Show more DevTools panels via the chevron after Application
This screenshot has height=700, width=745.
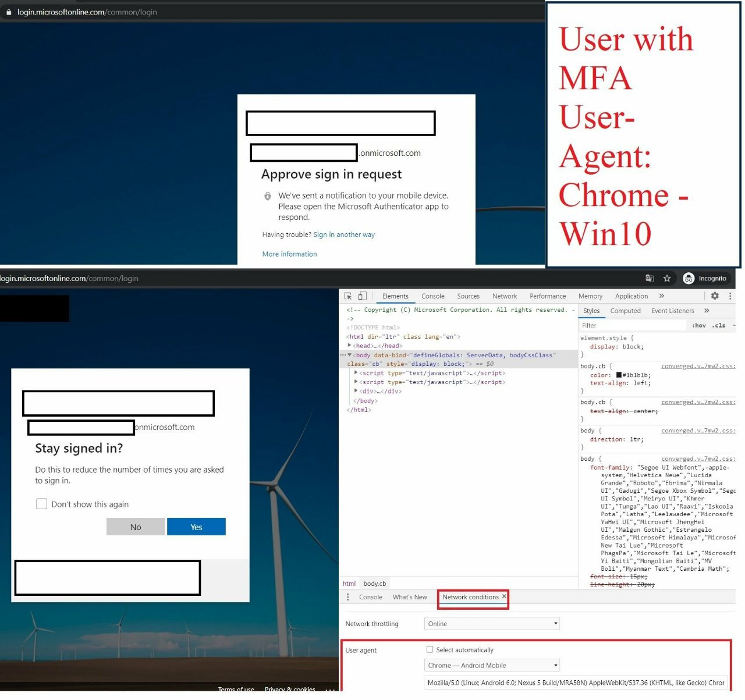coord(662,296)
